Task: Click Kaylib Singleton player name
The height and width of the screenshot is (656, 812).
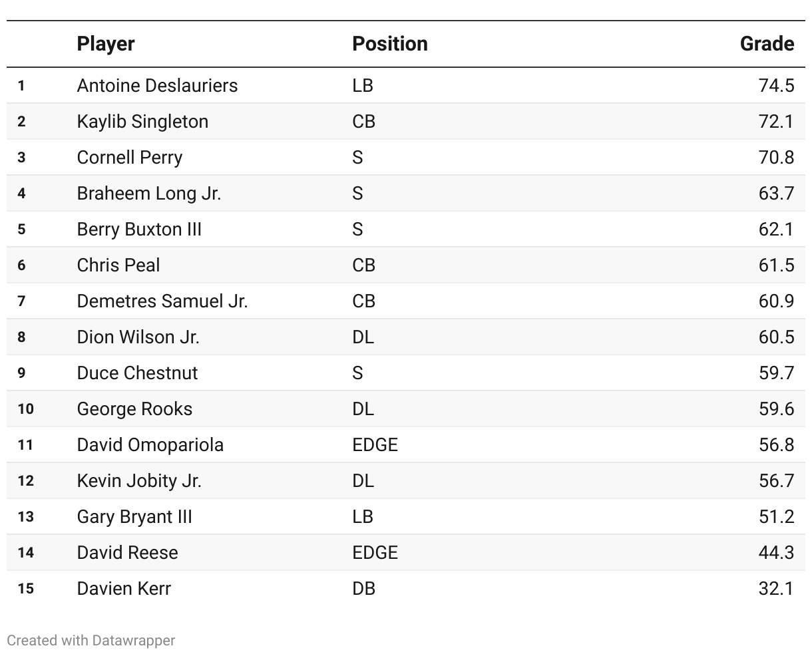Action: 142,121
